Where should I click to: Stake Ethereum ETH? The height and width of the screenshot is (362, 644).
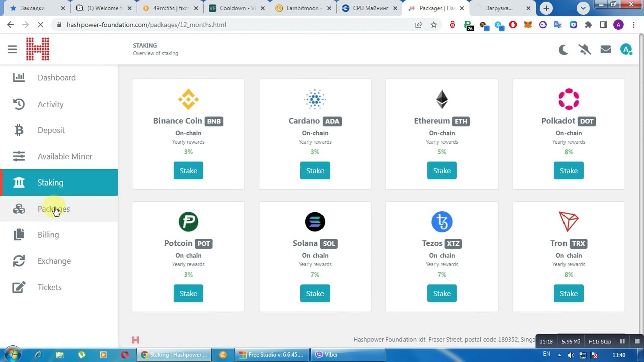(x=442, y=171)
